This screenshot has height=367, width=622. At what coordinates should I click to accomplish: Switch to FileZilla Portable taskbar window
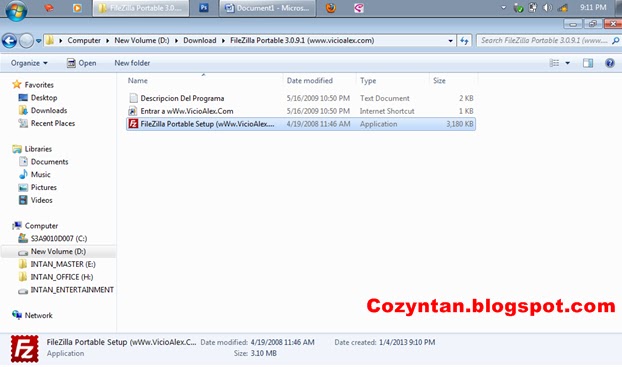pyautogui.click(x=141, y=8)
